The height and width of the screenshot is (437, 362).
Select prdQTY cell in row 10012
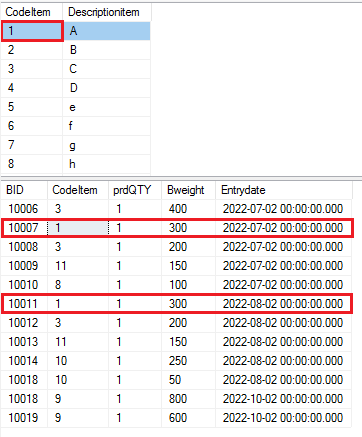pos(135,323)
